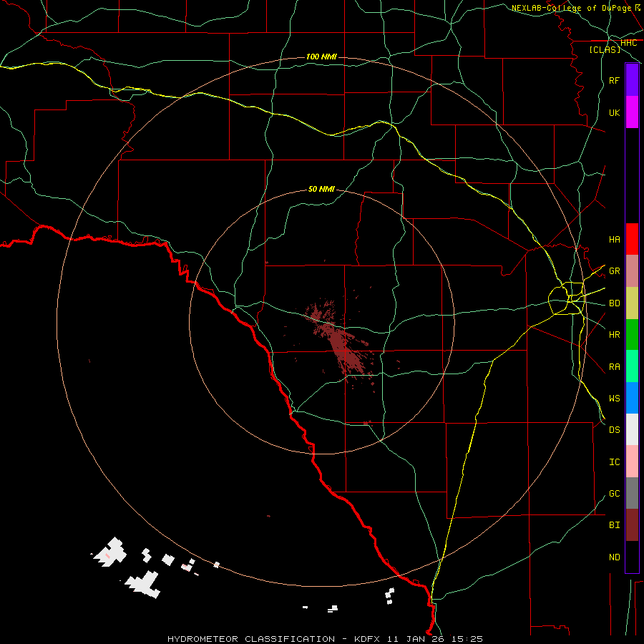
Task: Click the BI legend label
Action: tap(614, 525)
